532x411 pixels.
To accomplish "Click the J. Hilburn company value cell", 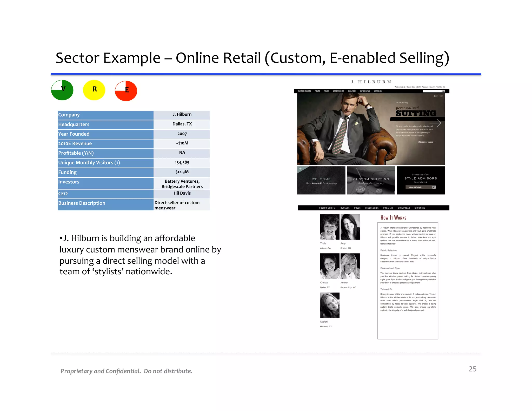I will (182, 115).
